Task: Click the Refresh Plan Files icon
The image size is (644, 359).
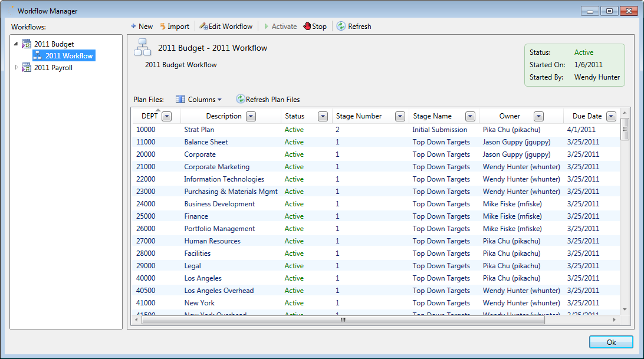Action: point(241,100)
